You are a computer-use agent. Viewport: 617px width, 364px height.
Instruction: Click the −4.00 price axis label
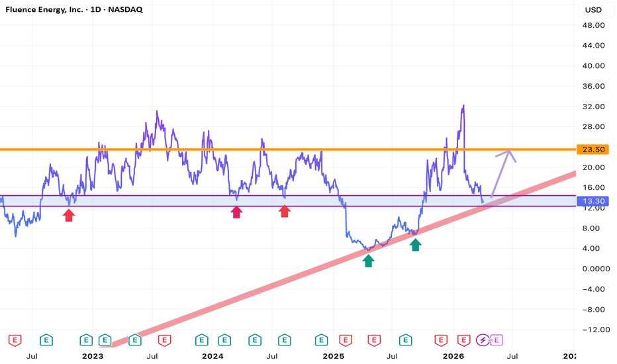593,289
